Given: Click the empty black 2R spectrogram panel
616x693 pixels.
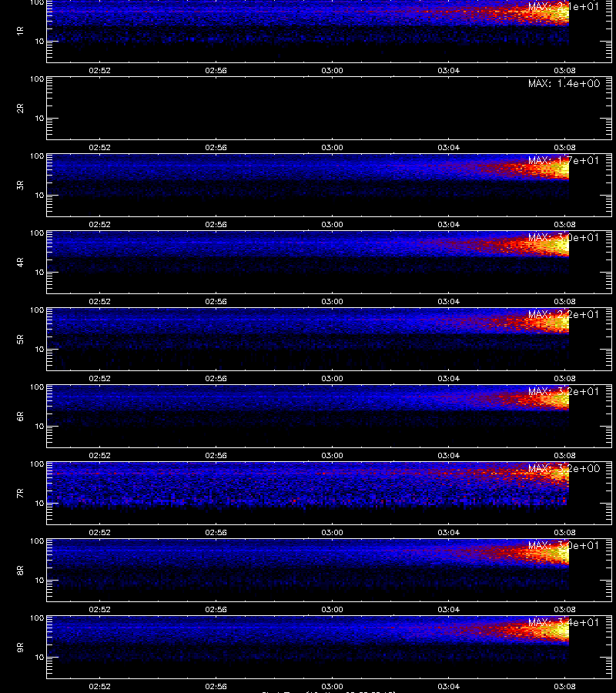Looking at the screenshot, I should (329, 109).
